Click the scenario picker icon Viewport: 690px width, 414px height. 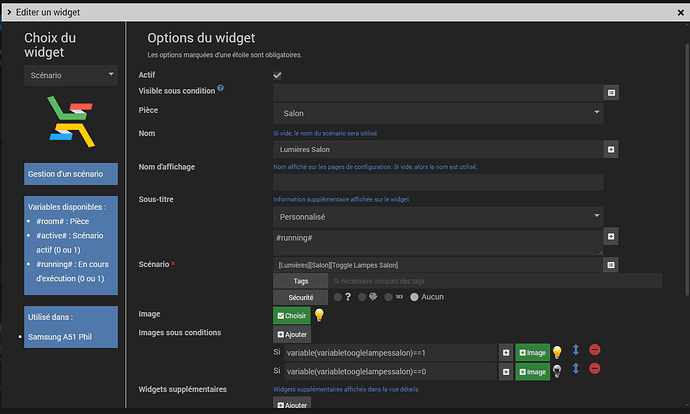[611, 264]
